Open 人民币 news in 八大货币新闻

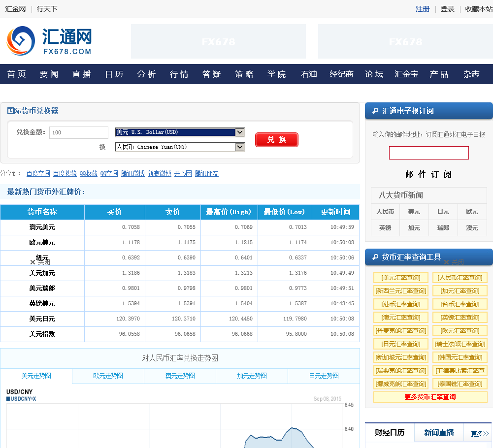(x=385, y=212)
